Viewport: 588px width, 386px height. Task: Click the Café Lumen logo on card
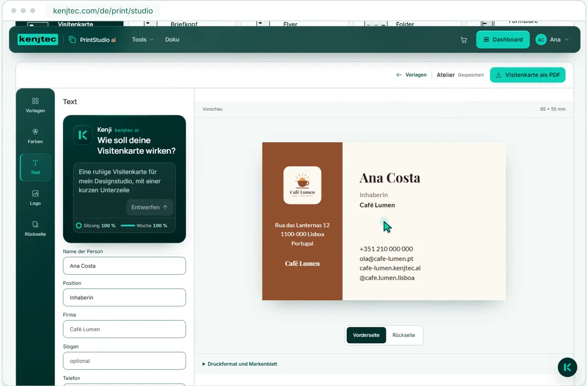(x=302, y=185)
